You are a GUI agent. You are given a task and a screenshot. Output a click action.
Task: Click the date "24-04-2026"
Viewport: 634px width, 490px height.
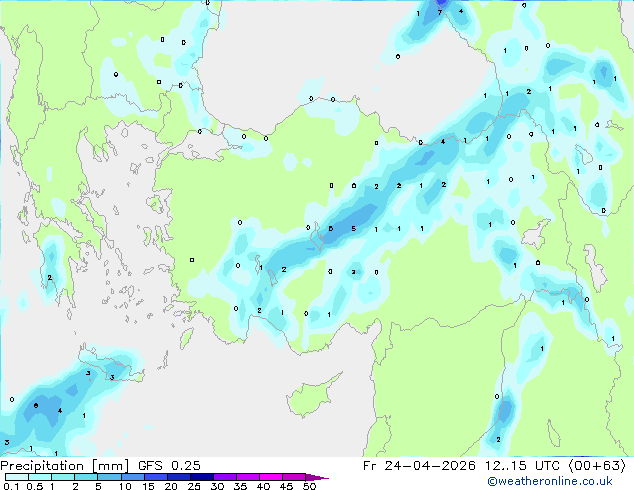429,466
